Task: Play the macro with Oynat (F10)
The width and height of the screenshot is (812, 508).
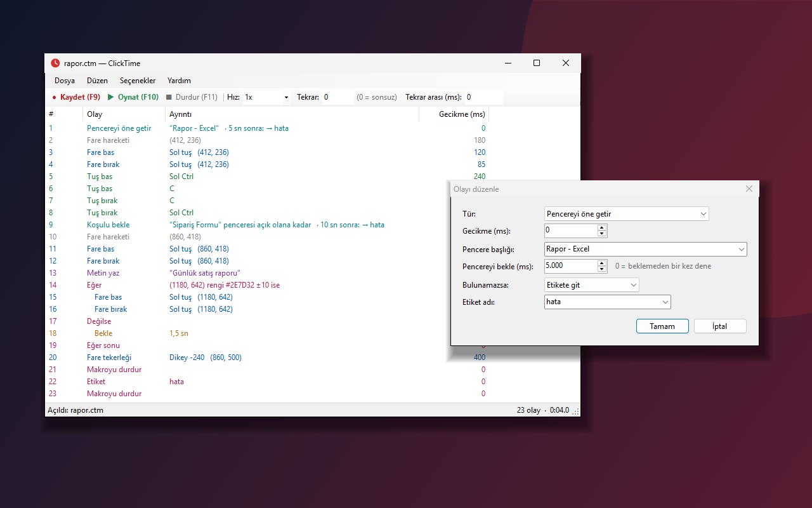Action: coord(133,97)
